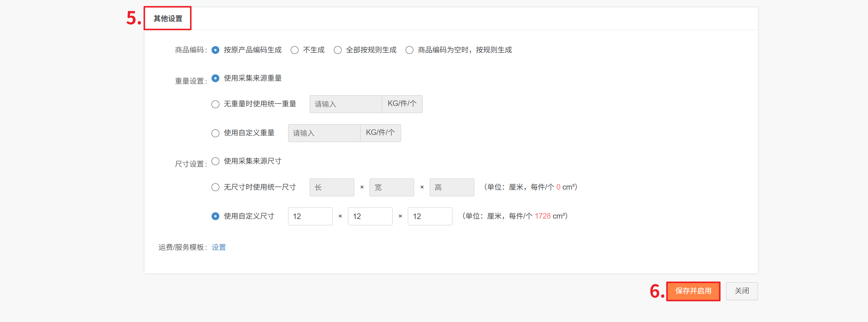Select '使用采集来源重量' weight option
Screen dimensions: 868x322
[215, 78]
